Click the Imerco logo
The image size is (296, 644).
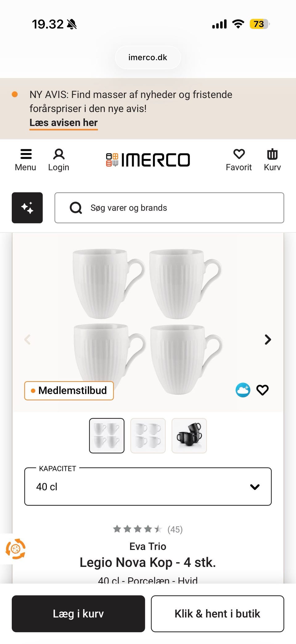tap(148, 159)
